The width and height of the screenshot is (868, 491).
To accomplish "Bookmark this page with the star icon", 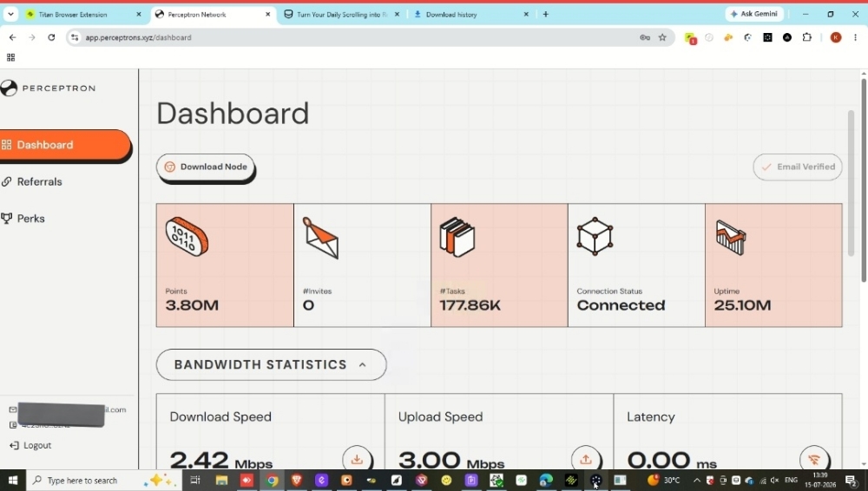I will [662, 37].
